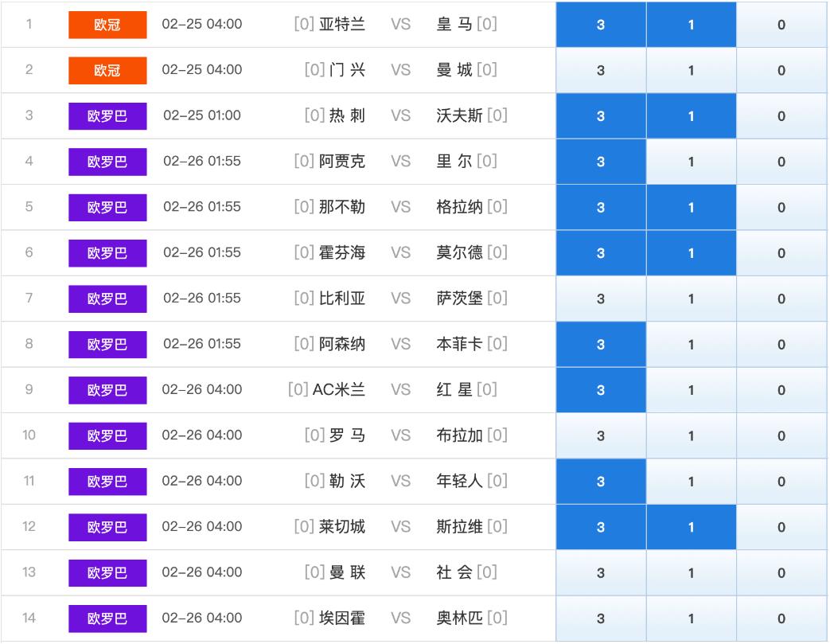Select option 1 for 门兴 vs 曼城
The height and width of the screenshot is (644, 830).
pos(692,70)
